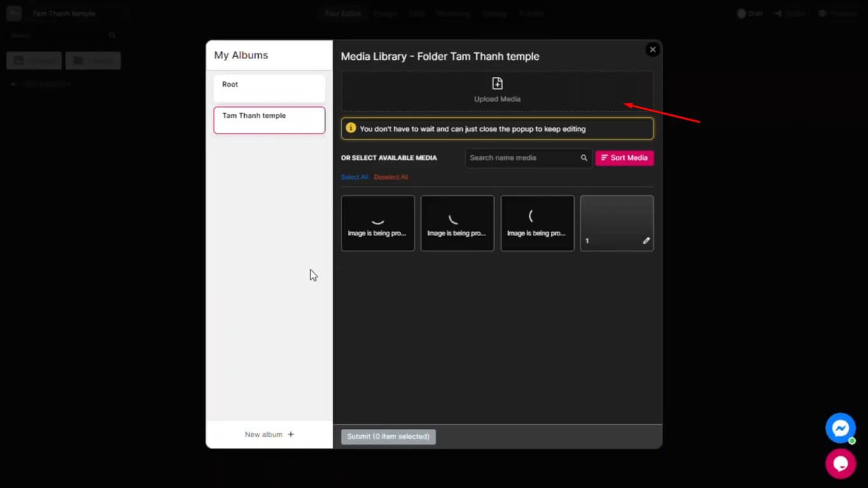Image resolution: width=868 pixels, height=488 pixels.
Task: Click the pencil edit icon on media 1
Action: click(646, 241)
